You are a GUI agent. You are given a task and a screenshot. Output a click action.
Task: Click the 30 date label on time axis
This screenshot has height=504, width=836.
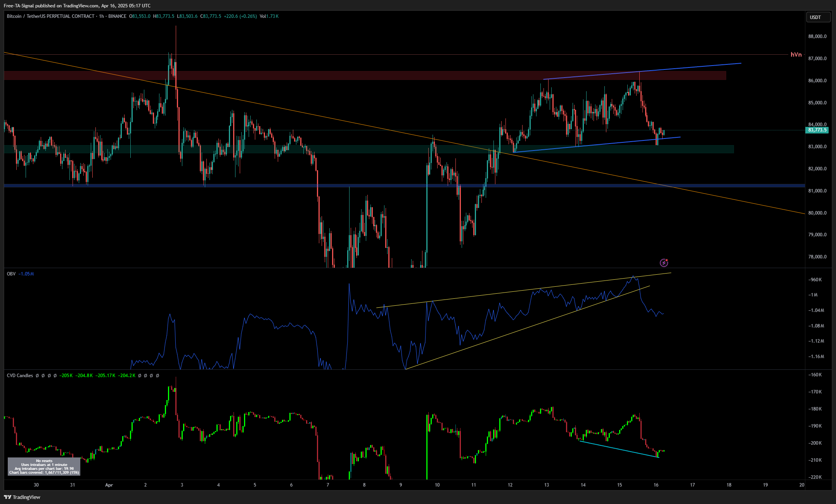point(36,485)
